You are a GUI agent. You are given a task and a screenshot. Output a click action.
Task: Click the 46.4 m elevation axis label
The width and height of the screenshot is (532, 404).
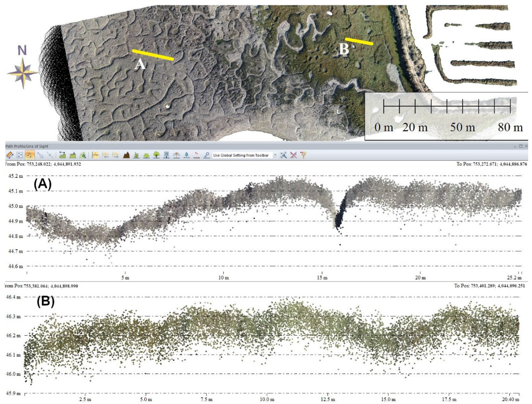point(13,297)
